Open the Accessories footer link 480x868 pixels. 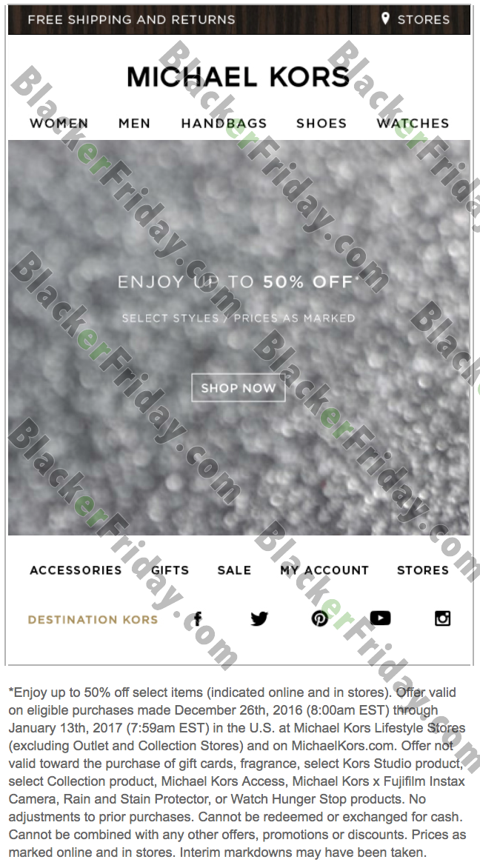pos(76,570)
